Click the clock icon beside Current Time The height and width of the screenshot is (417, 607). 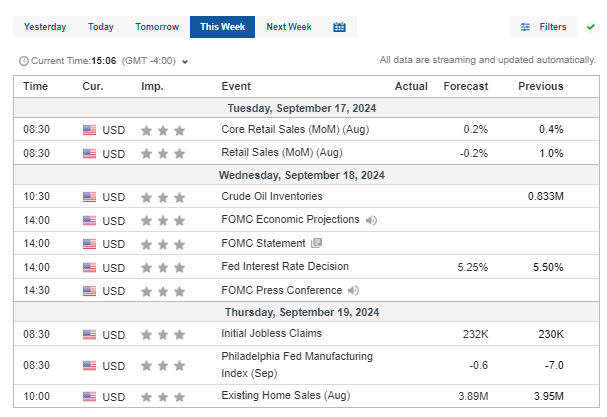[24, 61]
